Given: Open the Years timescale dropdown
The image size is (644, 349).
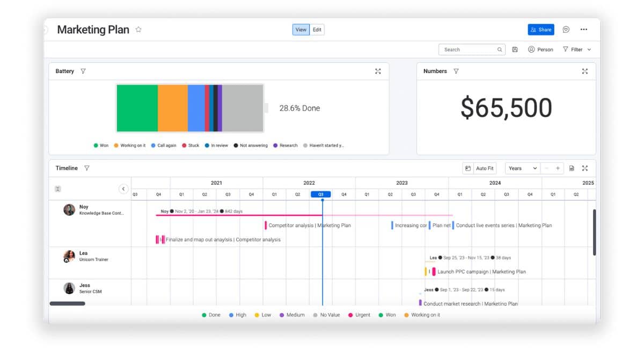Looking at the screenshot, I should click(x=522, y=169).
